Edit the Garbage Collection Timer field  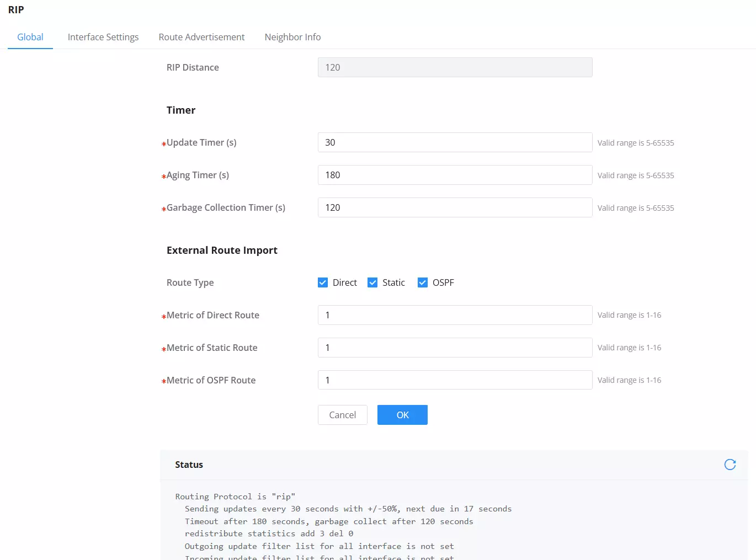(455, 207)
